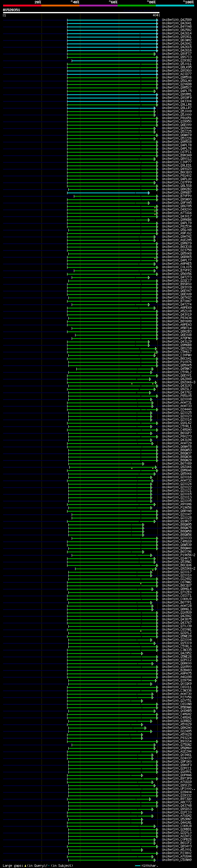Viewport: 197px width, 868px height.
Task: Select the UniRef100_P81651 label
Action: (x=177, y=118)
